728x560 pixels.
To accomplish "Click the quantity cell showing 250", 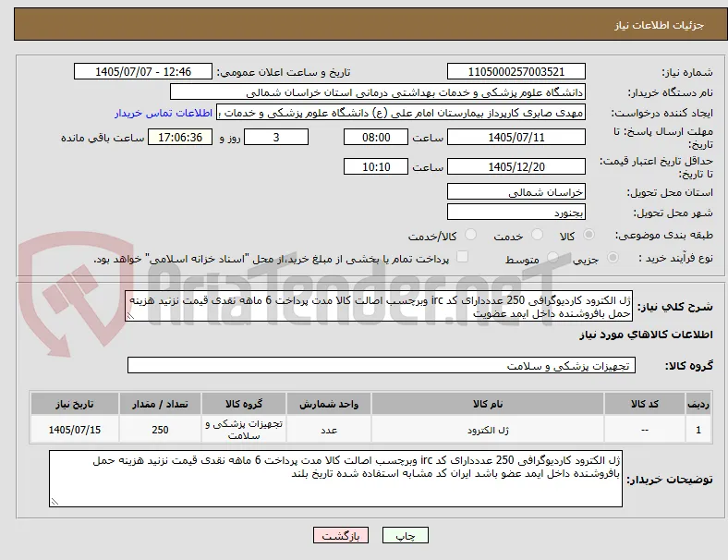I will (x=160, y=430).
